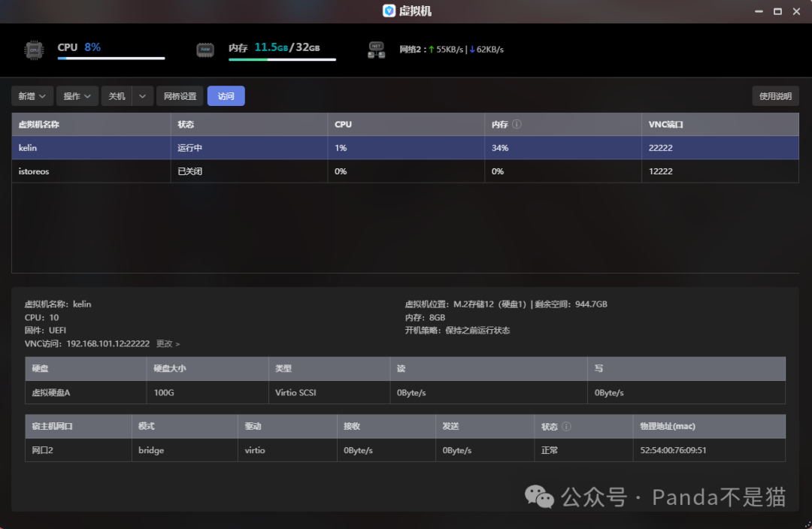812x529 pixels.
Task: Click the info icon beside 内存 header
Action: [x=517, y=124]
